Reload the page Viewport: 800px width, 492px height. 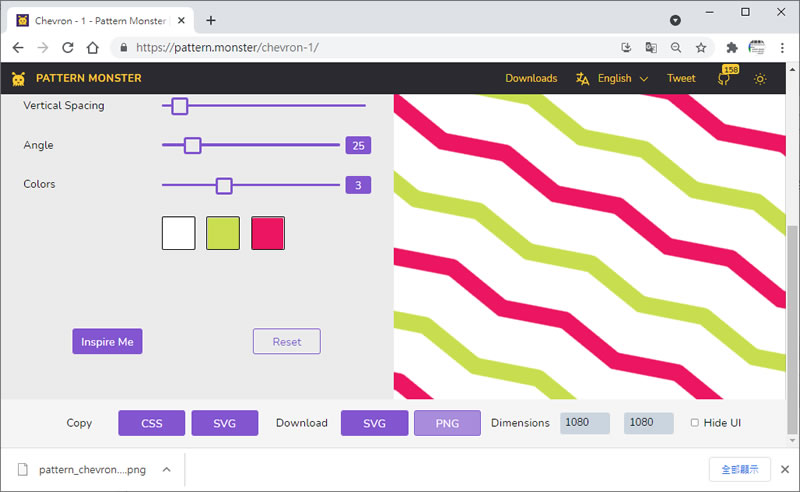(68, 47)
